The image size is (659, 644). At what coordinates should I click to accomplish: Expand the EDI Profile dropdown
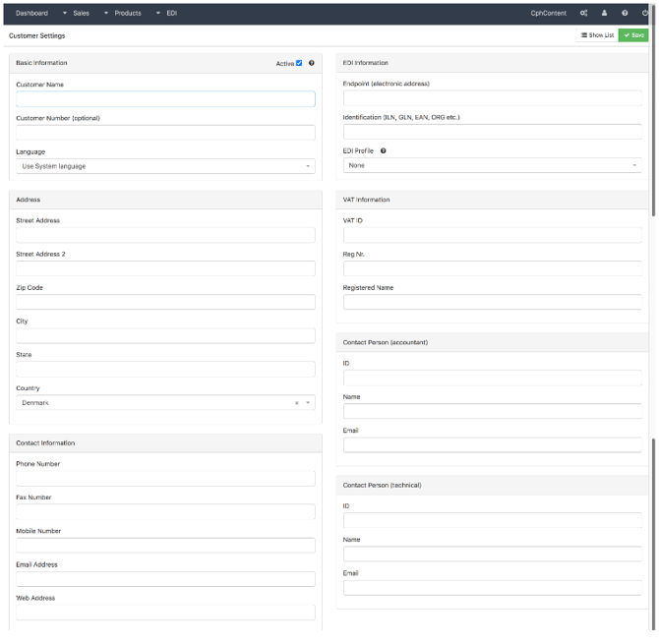(x=492, y=165)
